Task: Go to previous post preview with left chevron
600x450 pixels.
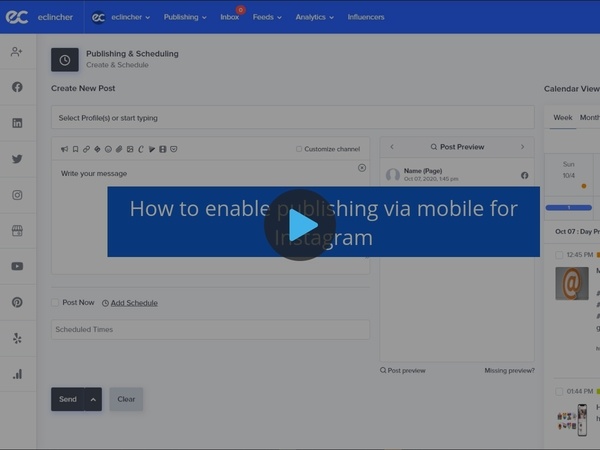Action: coord(392,147)
